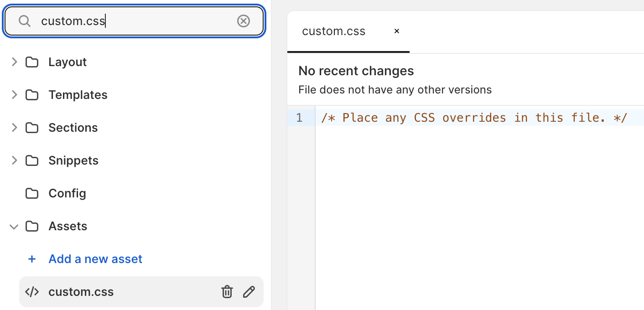Viewport: 644px width, 310px height.
Task: Close the custom.css tab
Action: pyautogui.click(x=397, y=31)
